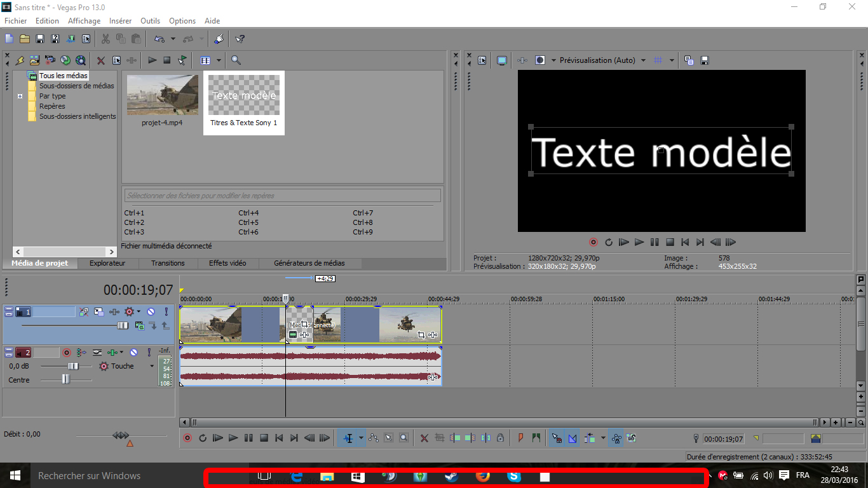Toggle split screen view in preview toolbar
This screenshot has width=868, height=488.
540,60
